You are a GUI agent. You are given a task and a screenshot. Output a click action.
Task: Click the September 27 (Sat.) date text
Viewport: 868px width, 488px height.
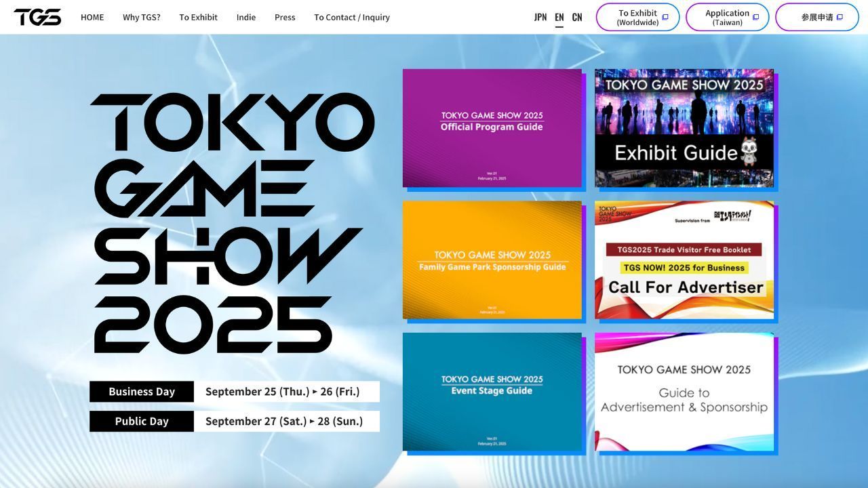[x=256, y=421]
